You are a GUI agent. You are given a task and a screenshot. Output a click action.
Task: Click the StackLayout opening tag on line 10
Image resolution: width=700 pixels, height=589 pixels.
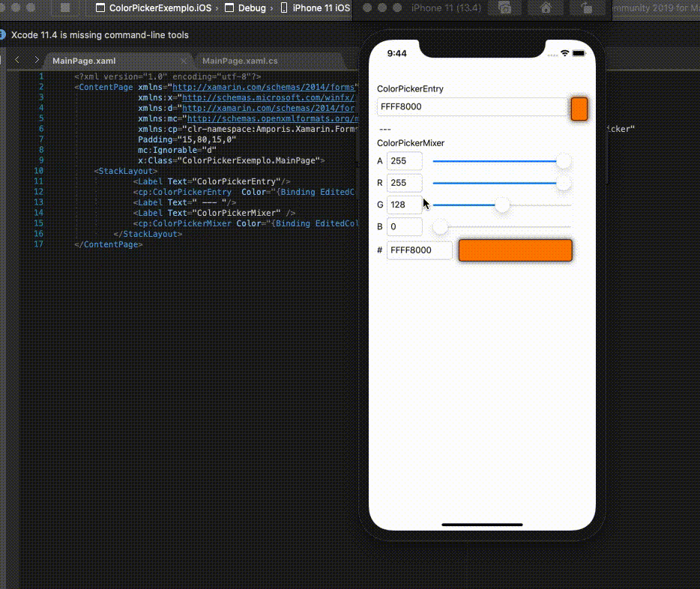[x=125, y=172]
